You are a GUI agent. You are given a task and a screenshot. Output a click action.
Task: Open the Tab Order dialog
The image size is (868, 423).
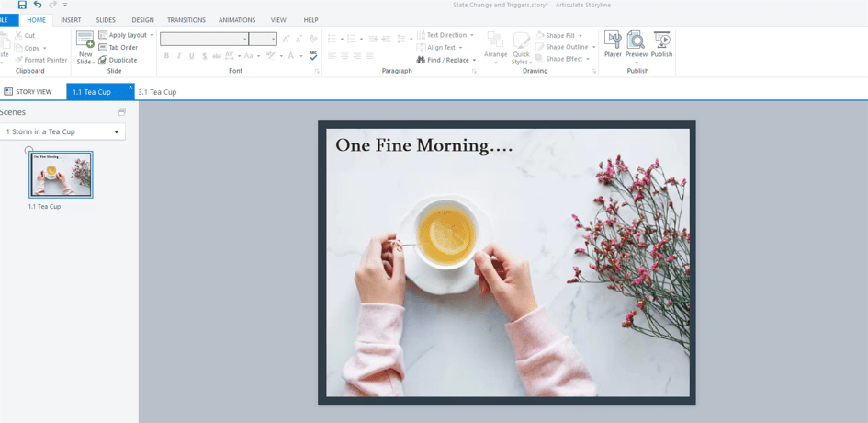118,48
